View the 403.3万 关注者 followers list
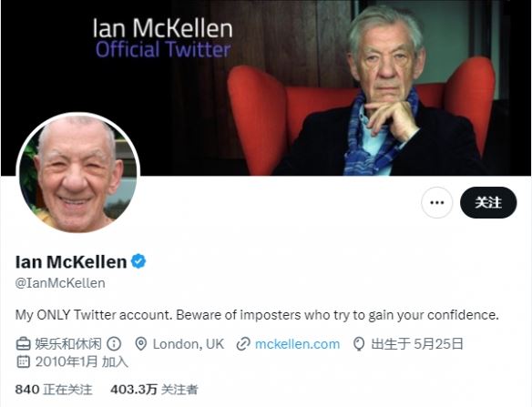 pyautogui.click(x=154, y=390)
